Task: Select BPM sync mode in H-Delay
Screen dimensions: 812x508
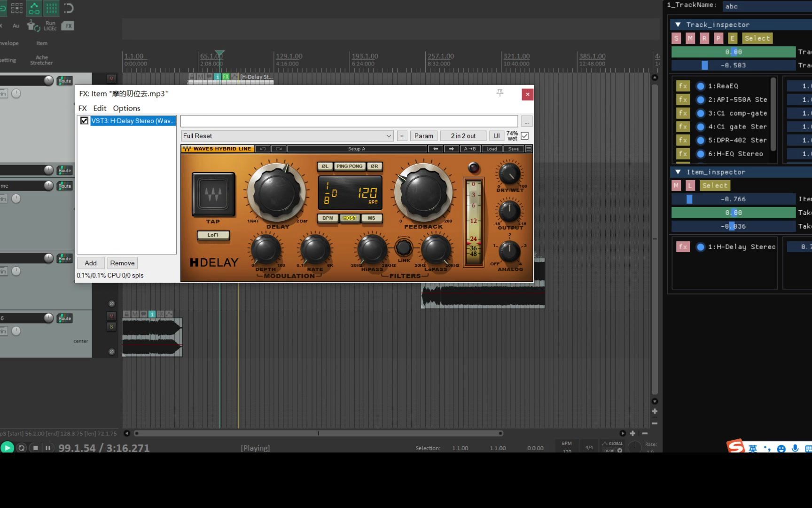Action: (x=328, y=218)
